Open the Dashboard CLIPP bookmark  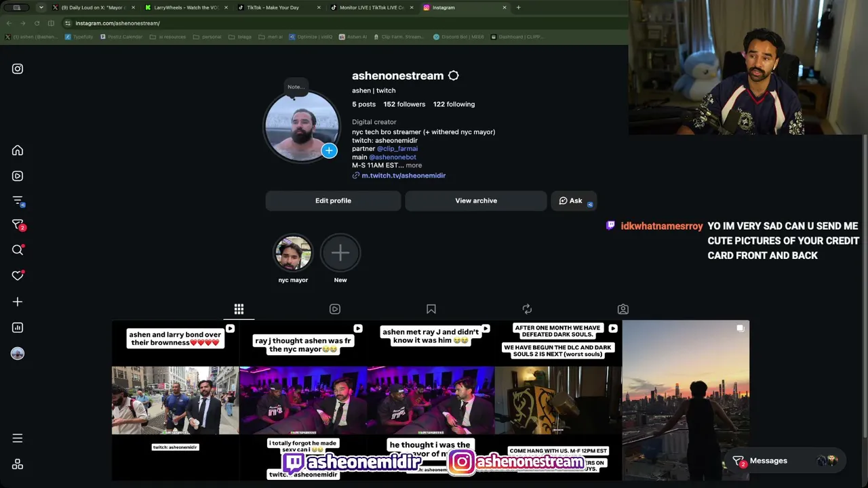click(517, 37)
